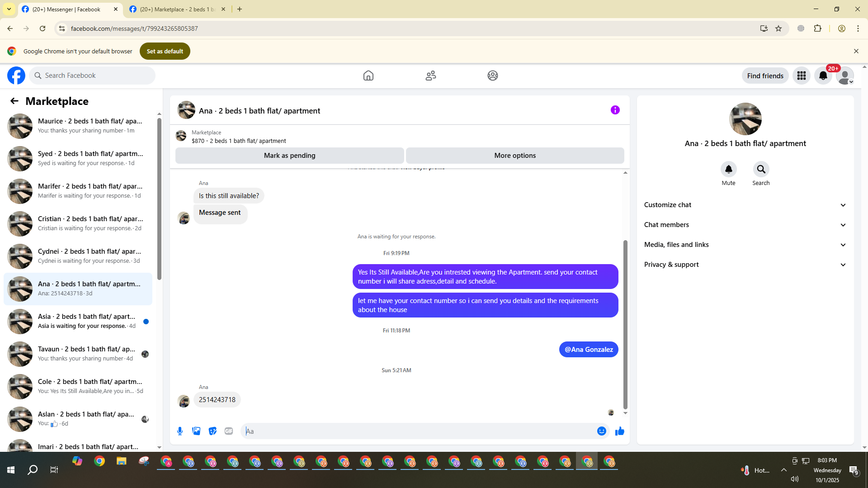Bookmark this page with the star icon

point(778,28)
